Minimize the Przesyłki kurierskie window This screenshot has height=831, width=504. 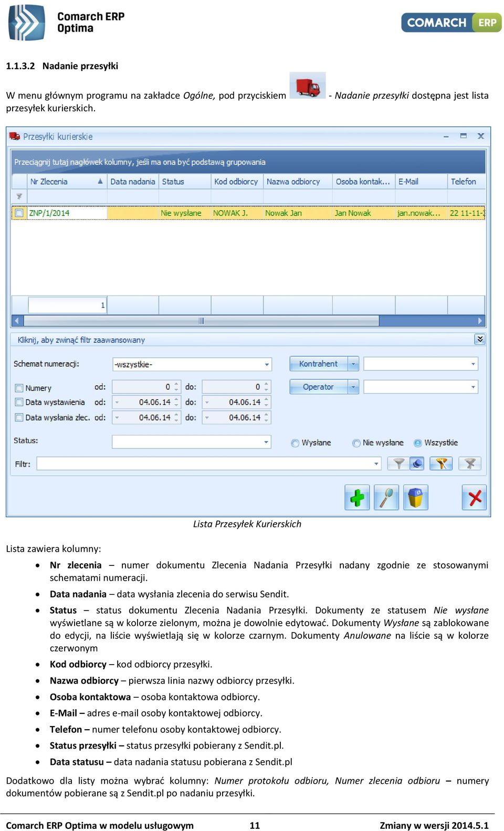pyautogui.click(x=446, y=136)
